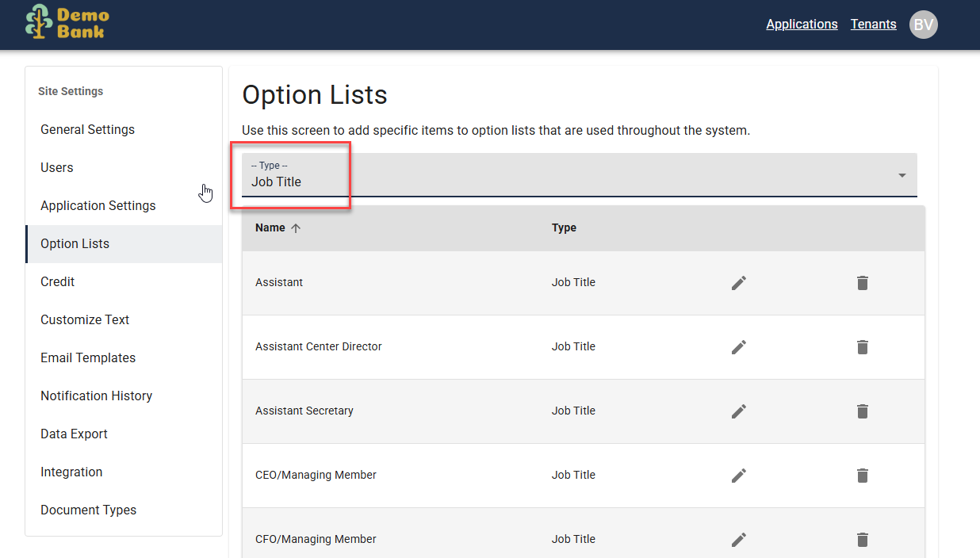Edit the CEO/Managing Member entry
Viewport: 980px width, 558px height.
point(739,476)
